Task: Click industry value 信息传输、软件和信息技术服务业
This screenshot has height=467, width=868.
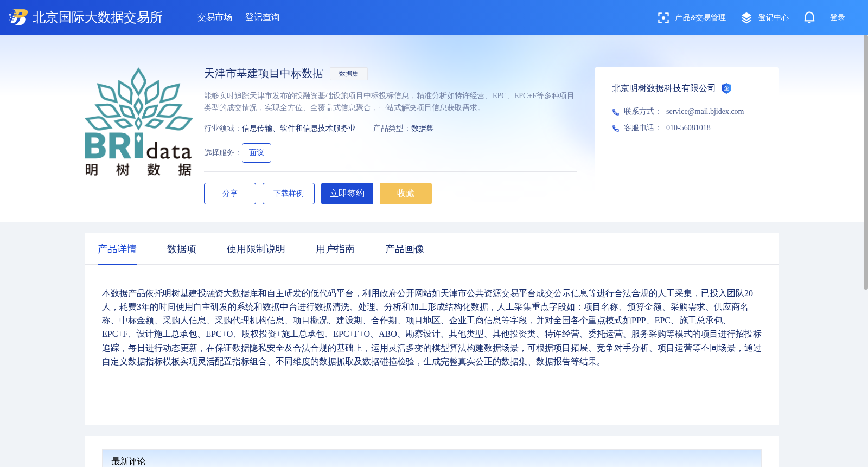Action: (299, 129)
